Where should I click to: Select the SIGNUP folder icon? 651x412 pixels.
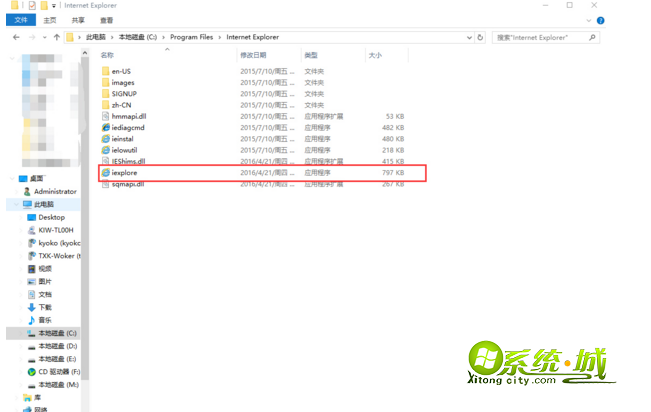[105, 93]
